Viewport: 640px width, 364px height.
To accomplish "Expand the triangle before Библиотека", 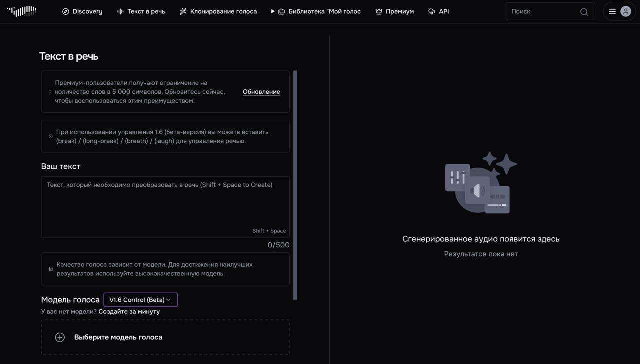I will point(273,11).
